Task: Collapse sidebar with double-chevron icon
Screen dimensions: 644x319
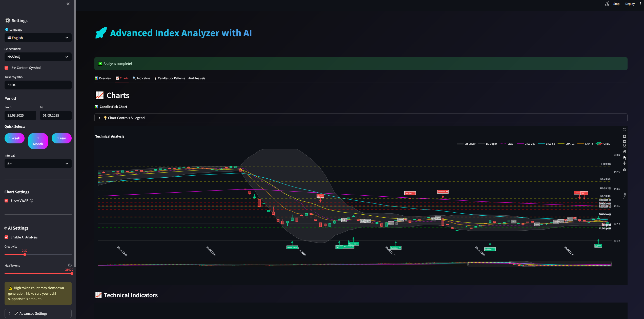Action: [68, 4]
